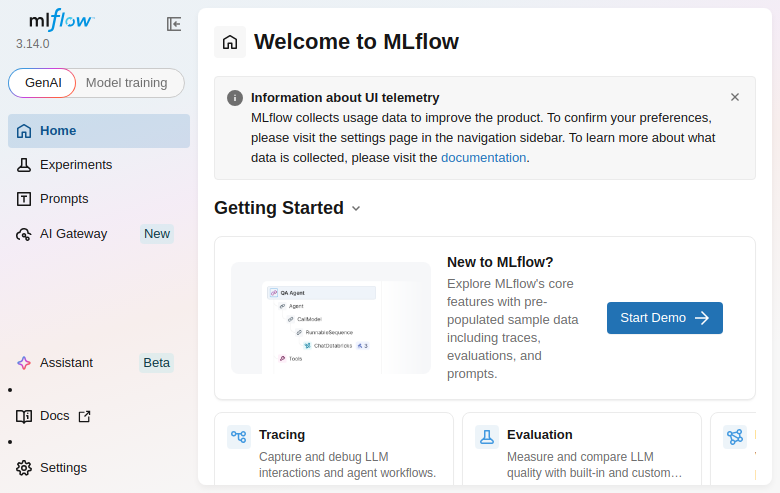
Task: Click the version number 3.14.0
Action: (x=33, y=44)
